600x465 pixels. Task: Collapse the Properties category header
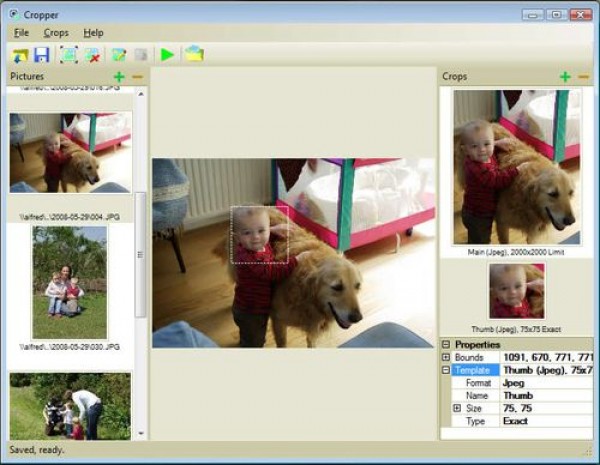[446, 344]
